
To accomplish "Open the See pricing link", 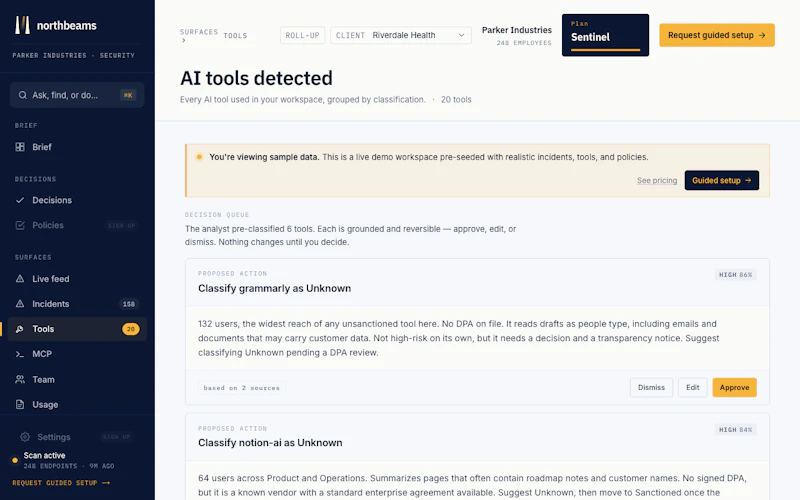I will tap(657, 180).
